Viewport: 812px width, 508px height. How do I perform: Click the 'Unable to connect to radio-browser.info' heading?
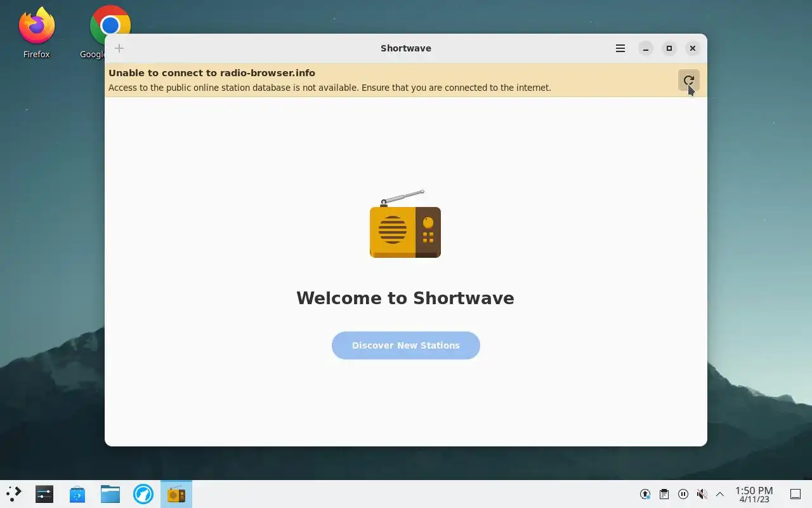[212, 73]
